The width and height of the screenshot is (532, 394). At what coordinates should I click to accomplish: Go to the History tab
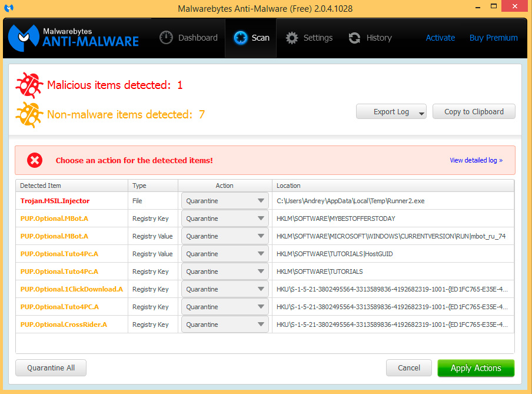tap(370, 38)
